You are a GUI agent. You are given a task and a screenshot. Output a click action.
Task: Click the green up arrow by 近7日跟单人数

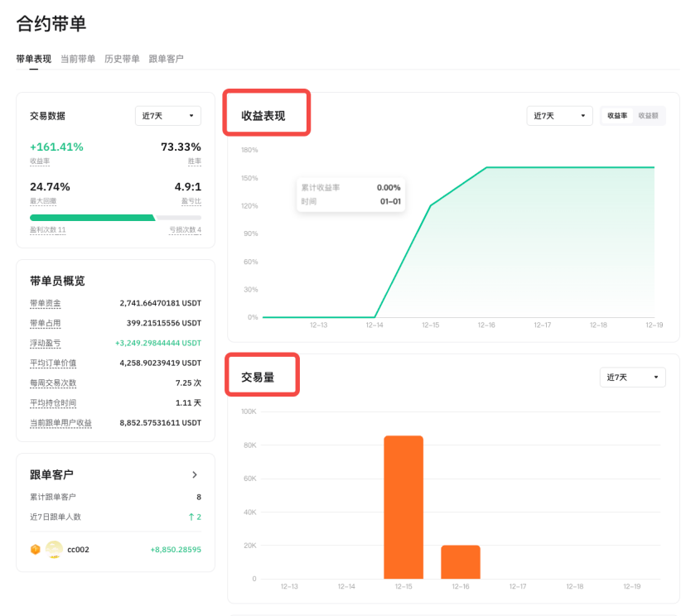(191, 517)
